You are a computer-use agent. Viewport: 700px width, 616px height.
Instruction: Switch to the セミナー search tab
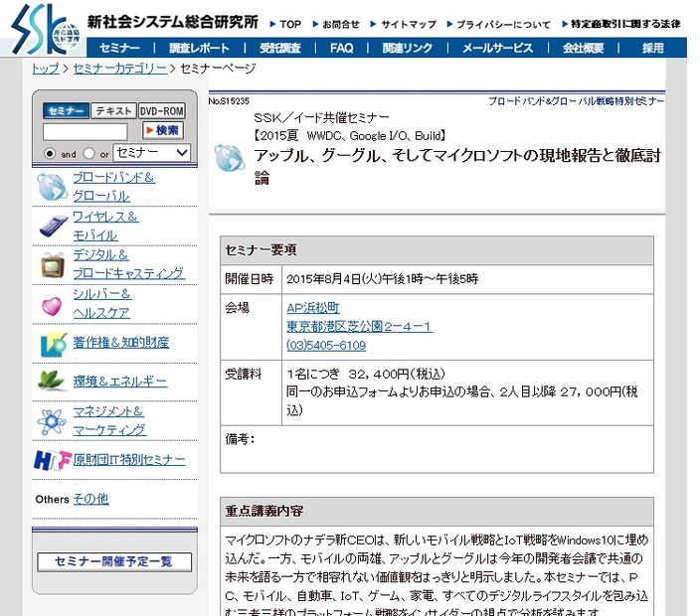click(66, 111)
